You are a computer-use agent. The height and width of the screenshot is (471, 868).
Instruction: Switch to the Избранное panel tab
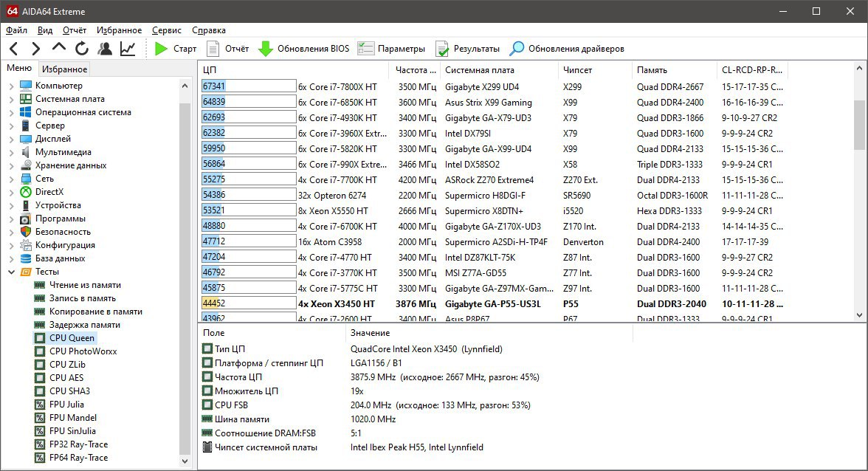coord(65,69)
